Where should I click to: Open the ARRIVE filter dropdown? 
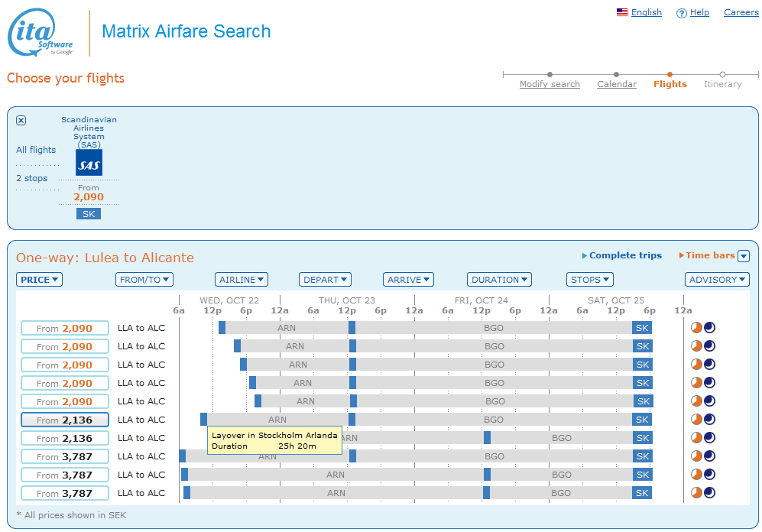(408, 279)
